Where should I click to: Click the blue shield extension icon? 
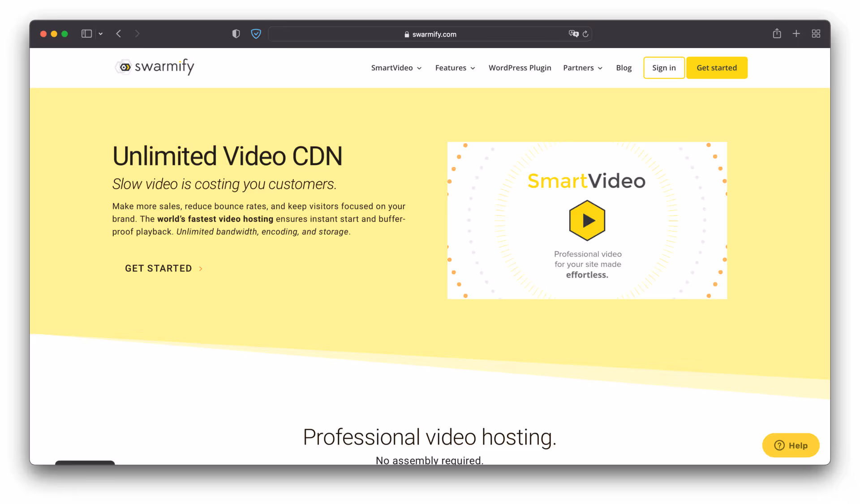(256, 34)
